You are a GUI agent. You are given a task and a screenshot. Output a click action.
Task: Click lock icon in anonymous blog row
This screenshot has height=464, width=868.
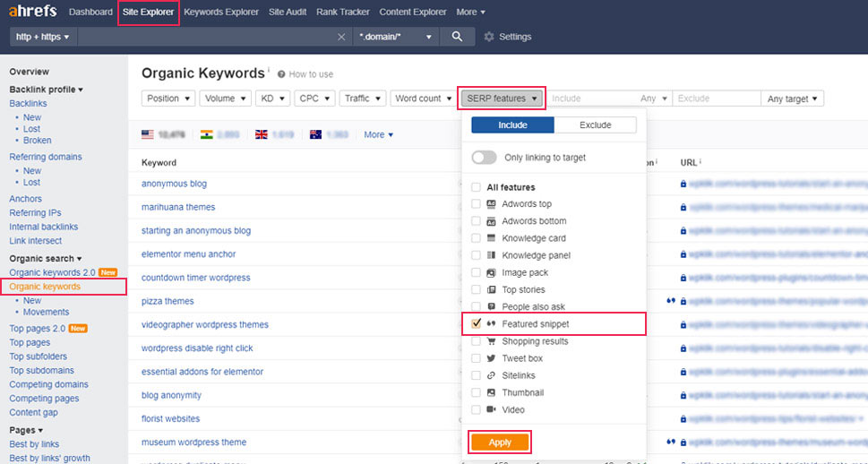pyautogui.click(x=683, y=184)
